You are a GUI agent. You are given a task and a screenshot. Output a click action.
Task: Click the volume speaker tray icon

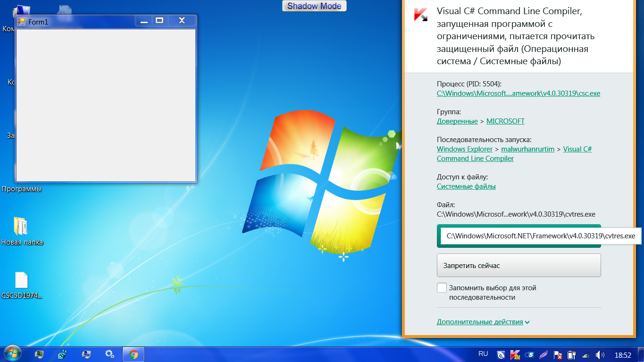point(600,354)
